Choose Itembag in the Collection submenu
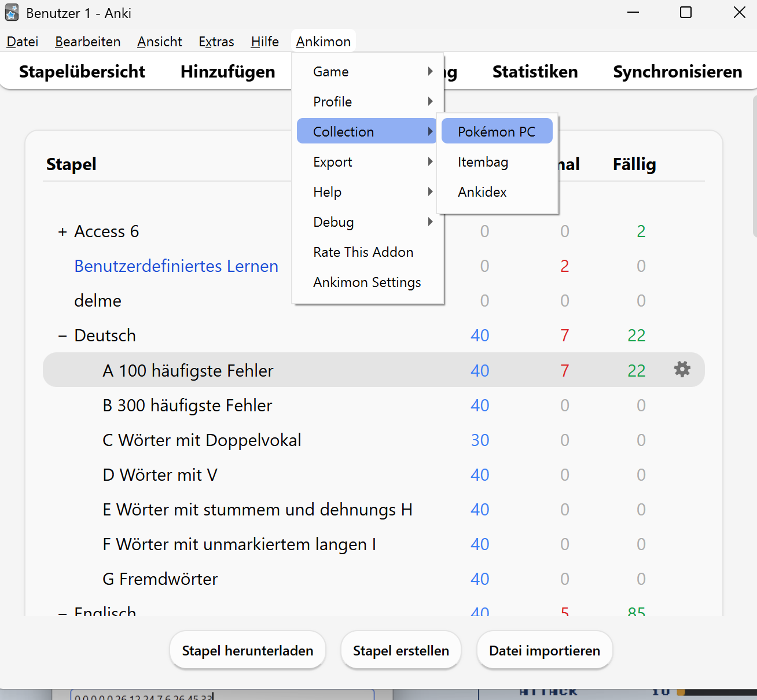The width and height of the screenshot is (757, 700). pos(497,162)
